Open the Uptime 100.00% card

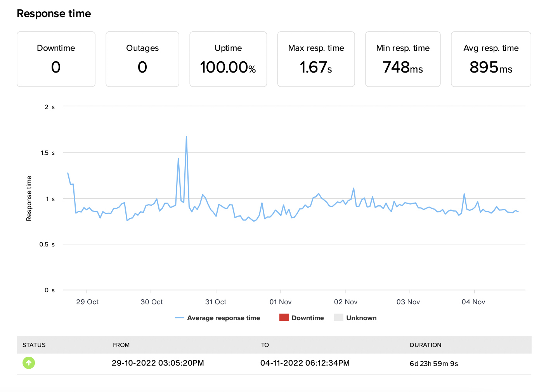pyautogui.click(x=228, y=59)
